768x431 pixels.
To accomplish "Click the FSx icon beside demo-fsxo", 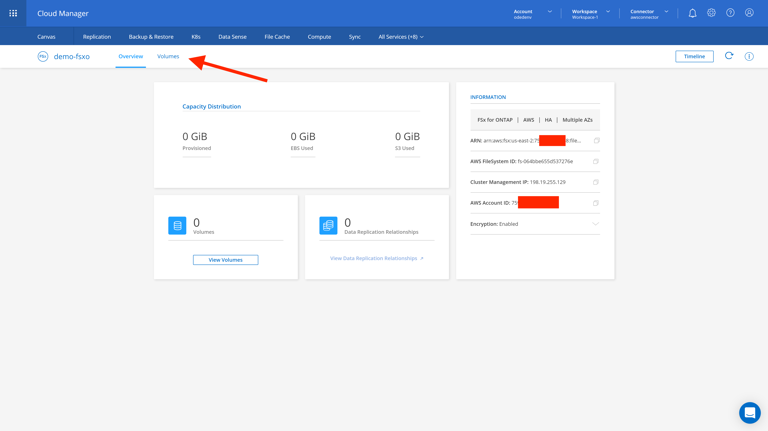I will click(x=43, y=56).
